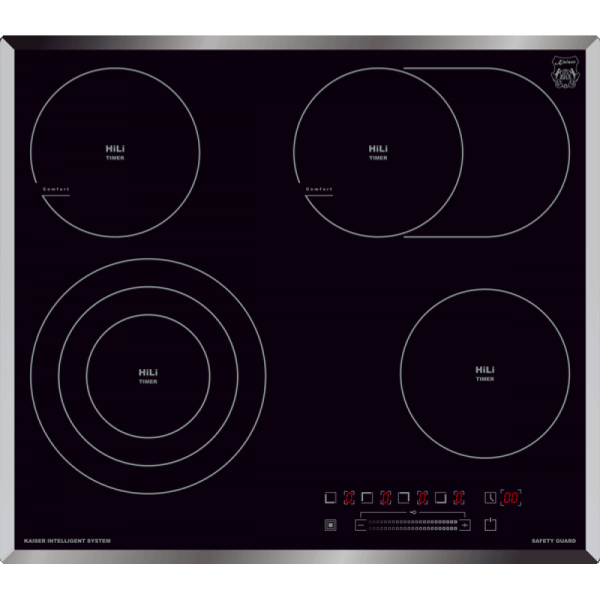Tap the power on/off touch key
The height and width of the screenshot is (600, 600).
coord(490,524)
